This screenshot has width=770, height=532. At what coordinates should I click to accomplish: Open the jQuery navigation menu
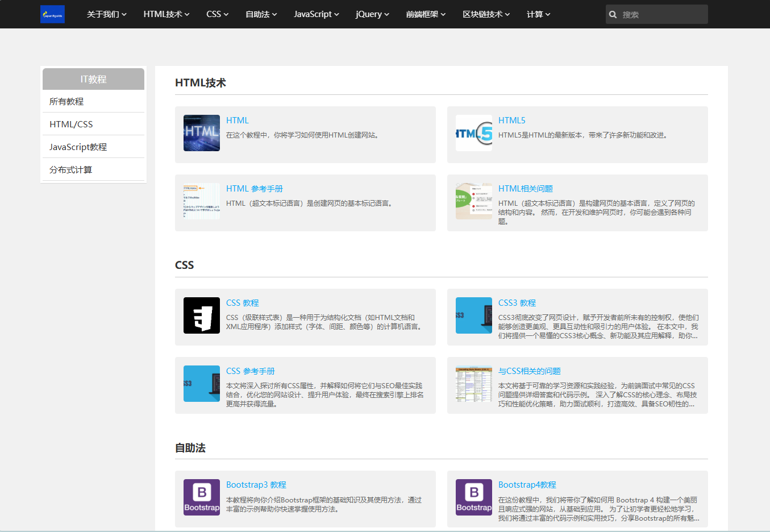372,14
